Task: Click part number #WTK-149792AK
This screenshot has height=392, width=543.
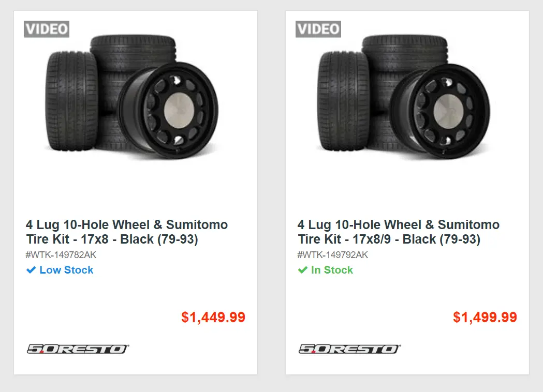Action: 332,255
